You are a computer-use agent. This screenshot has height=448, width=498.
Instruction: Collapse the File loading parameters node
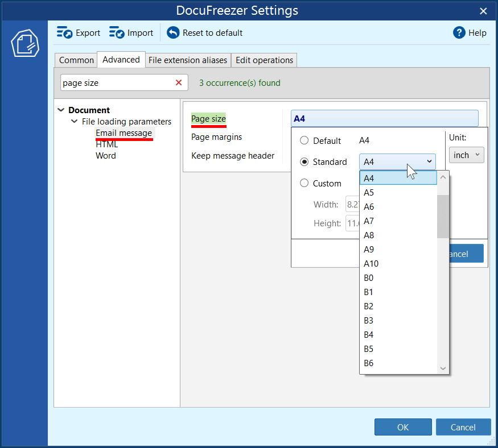coord(74,122)
